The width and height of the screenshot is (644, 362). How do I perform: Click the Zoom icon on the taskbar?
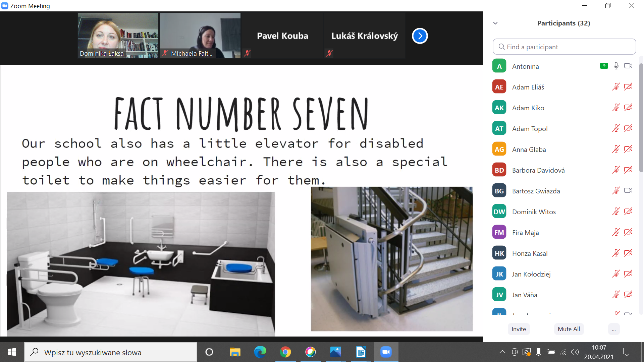(386, 352)
